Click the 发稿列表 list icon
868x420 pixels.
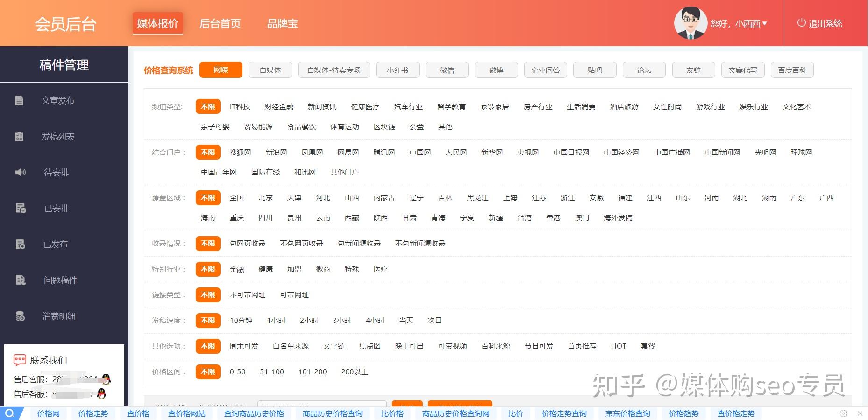pos(19,136)
